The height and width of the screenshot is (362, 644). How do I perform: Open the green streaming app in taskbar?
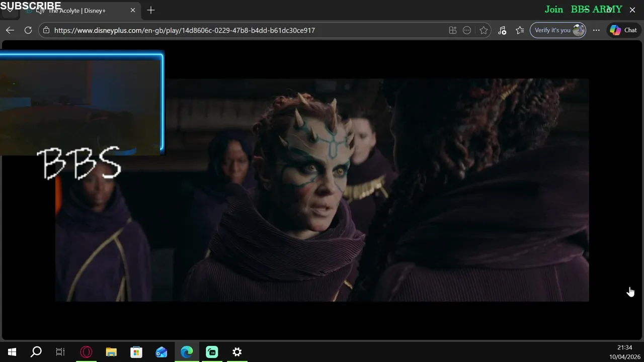coord(212,352)
